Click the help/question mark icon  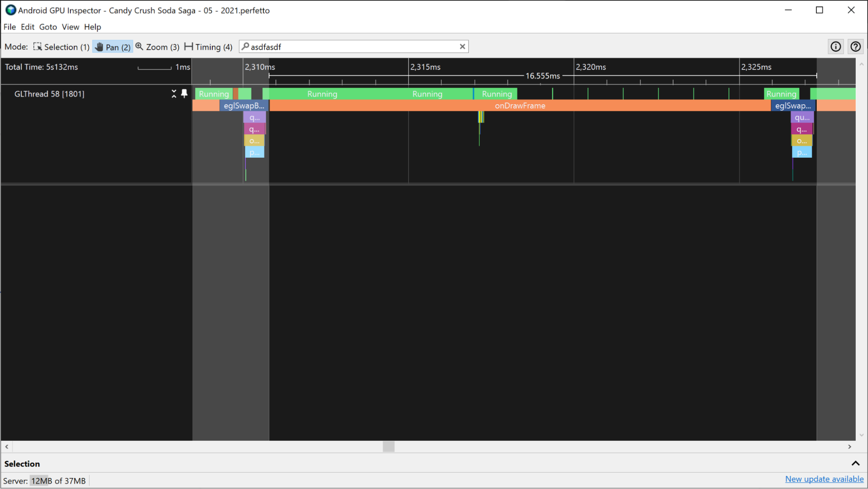coord(856,46)
